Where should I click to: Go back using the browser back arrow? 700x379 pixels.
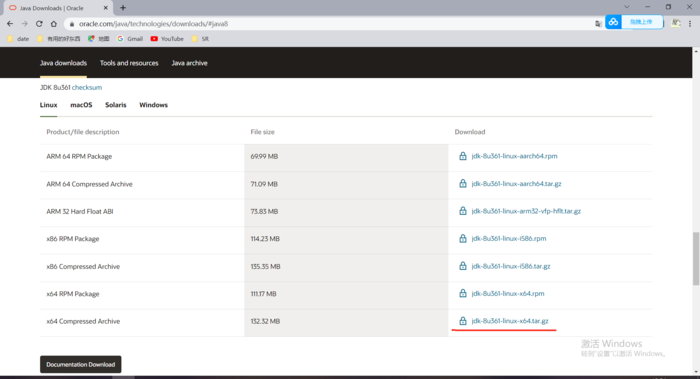coord(10,24)
